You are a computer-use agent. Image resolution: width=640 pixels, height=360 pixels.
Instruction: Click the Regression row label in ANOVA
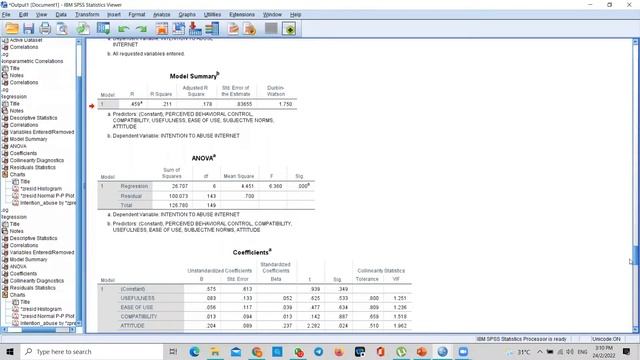pos(134,186)
